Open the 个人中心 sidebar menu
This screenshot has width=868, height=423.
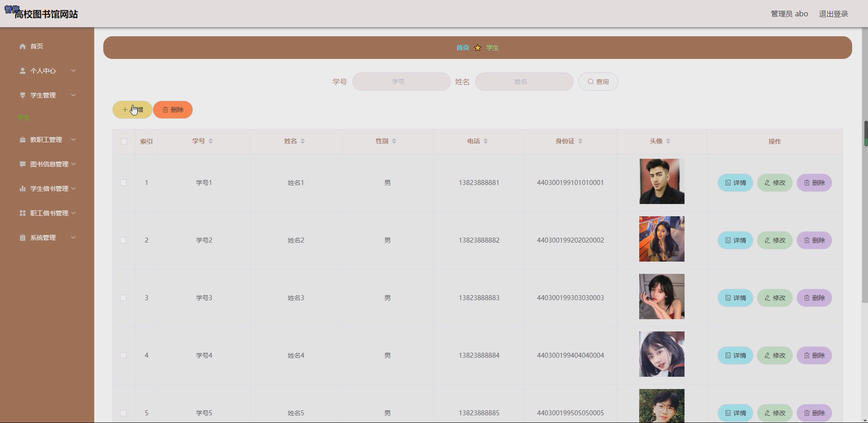pos(47,71)
